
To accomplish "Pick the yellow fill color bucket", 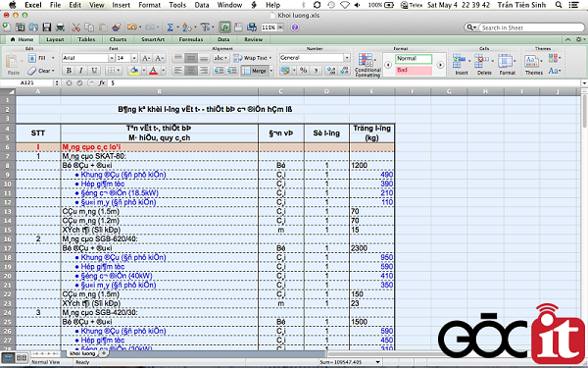I will [x=133, y=71].
